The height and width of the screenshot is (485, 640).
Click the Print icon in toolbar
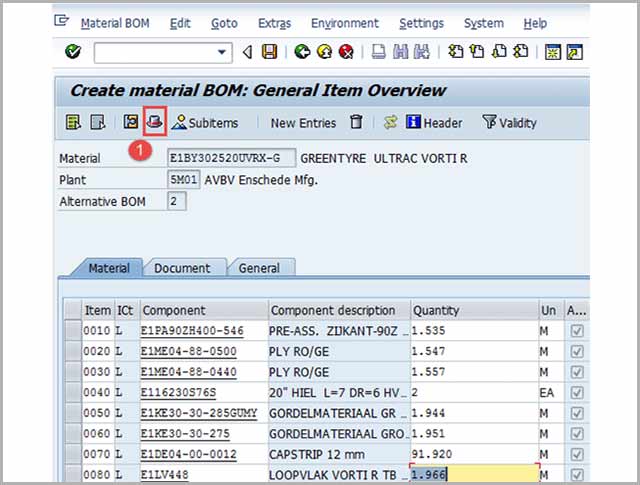pos(378,52)
